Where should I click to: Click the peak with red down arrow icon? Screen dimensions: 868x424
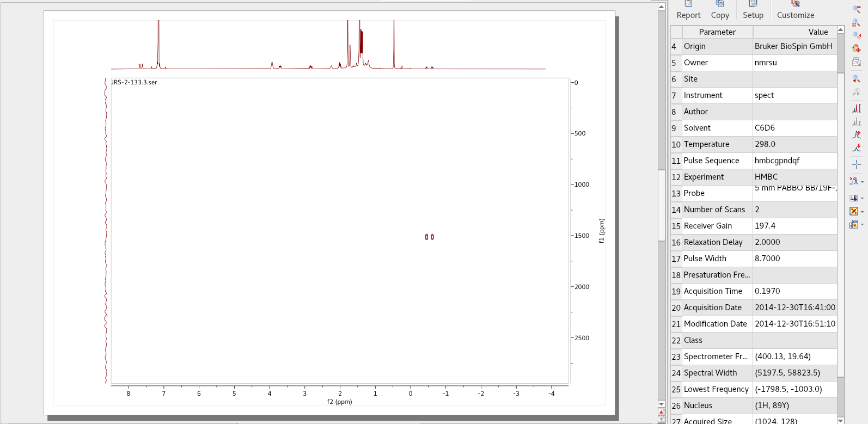[856, 148]
